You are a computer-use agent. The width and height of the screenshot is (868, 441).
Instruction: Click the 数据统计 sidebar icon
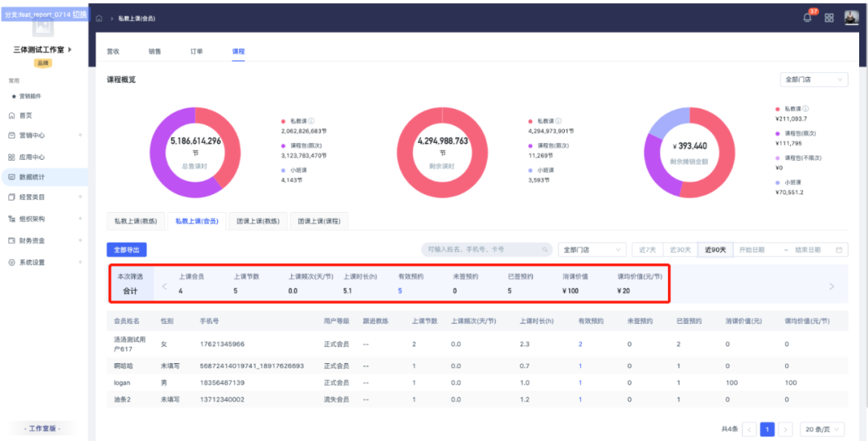click(x=11, y=177)
